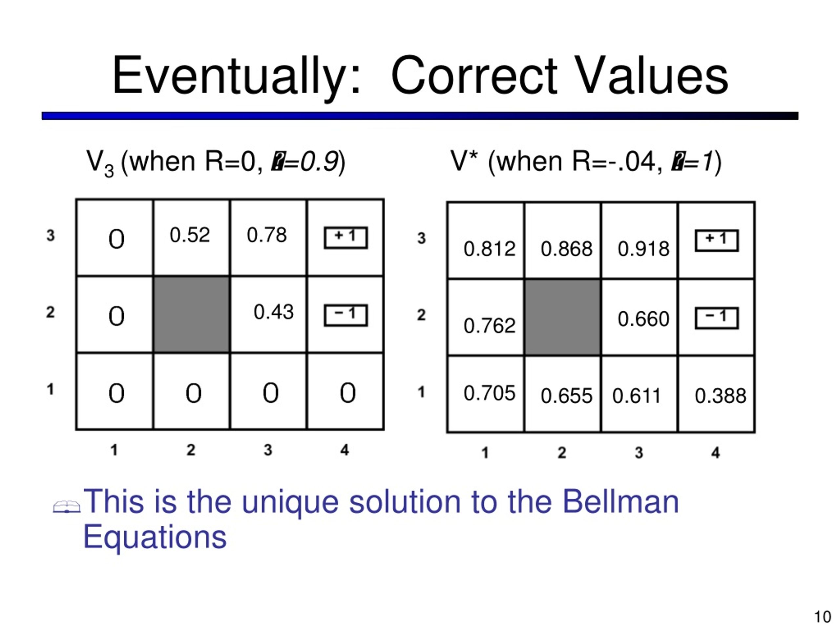Select the cell showing 0.388
The width and height of the screenshot is (840, 630).
(x=716, y=394)
